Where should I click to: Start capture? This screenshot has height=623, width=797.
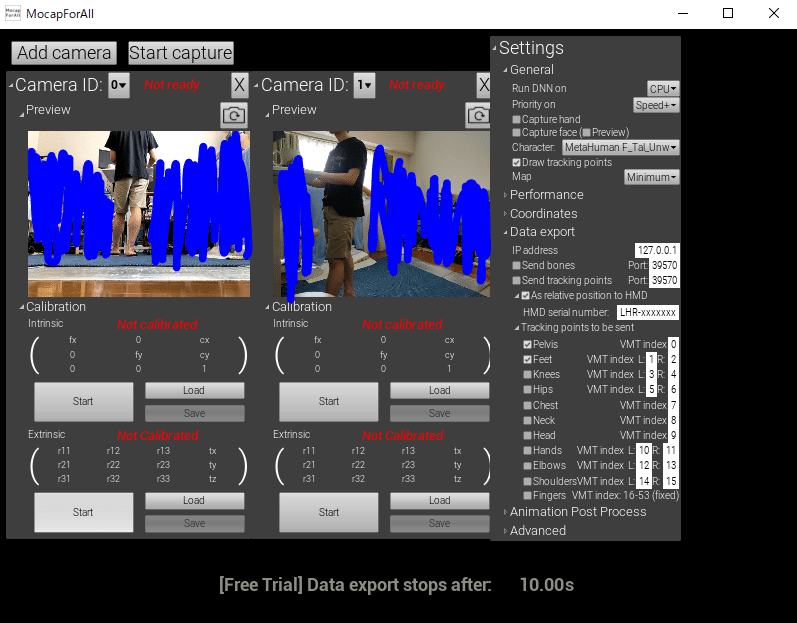point(181,53)
